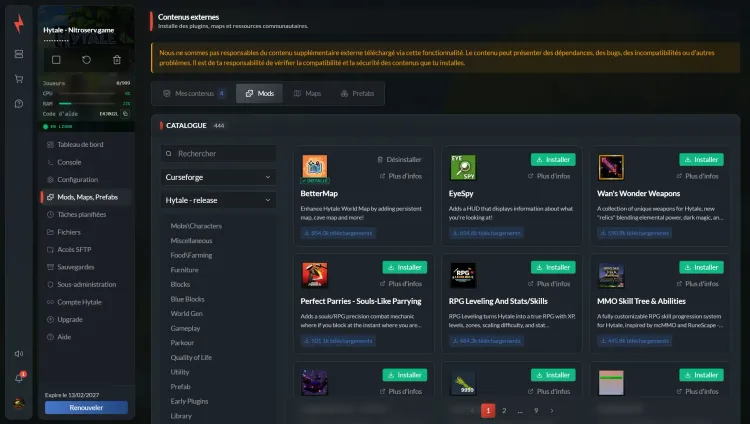Open Fichiers in the sidebar
Image resolution: width=750 pixels, height=424 pixels.
[x=86, y=232]
